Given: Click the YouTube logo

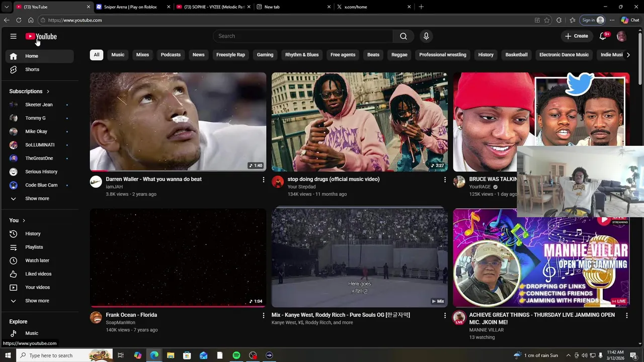Looking at the screenshot, I should pyautogui.click(x=41, y=36).
